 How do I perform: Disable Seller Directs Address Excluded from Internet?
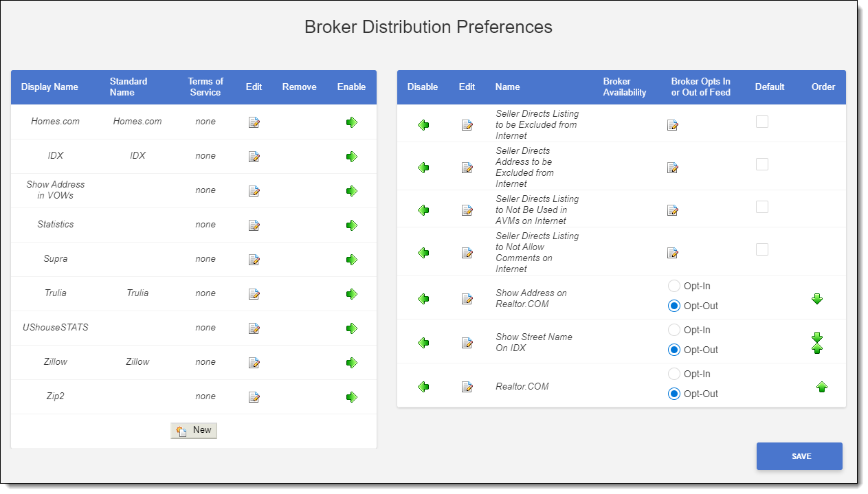pos(423,168)
